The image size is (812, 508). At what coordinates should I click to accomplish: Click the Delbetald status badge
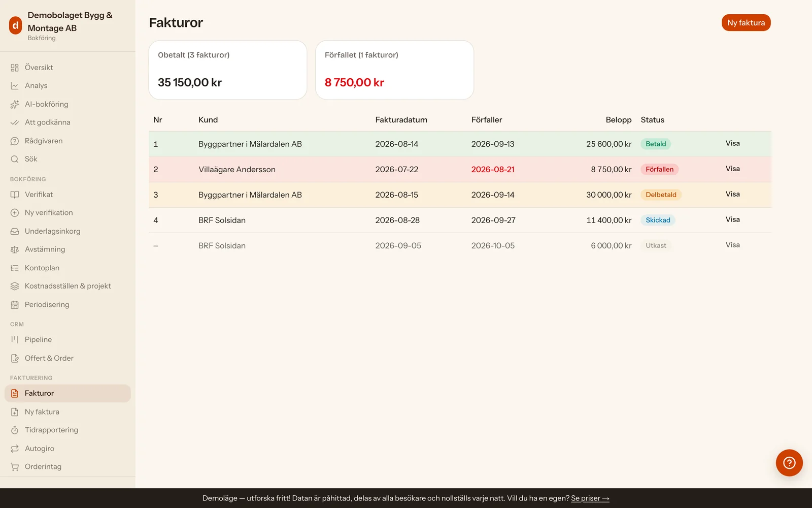coord(661,195)
